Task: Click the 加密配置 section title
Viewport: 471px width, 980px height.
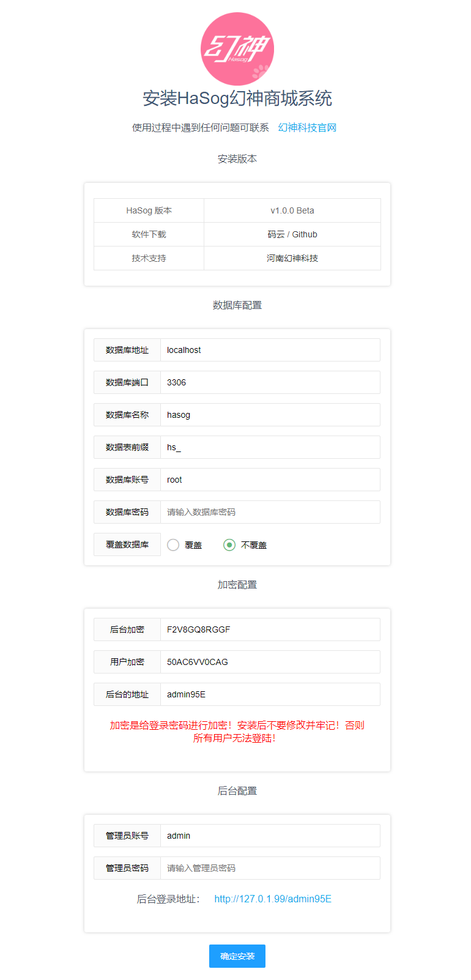Action: [x=237, y=584]
